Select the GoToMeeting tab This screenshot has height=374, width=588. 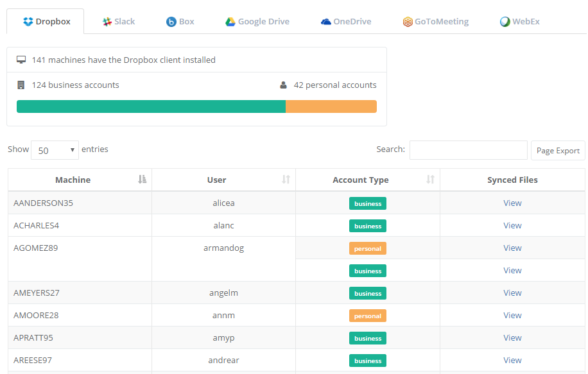coord(436,22)
